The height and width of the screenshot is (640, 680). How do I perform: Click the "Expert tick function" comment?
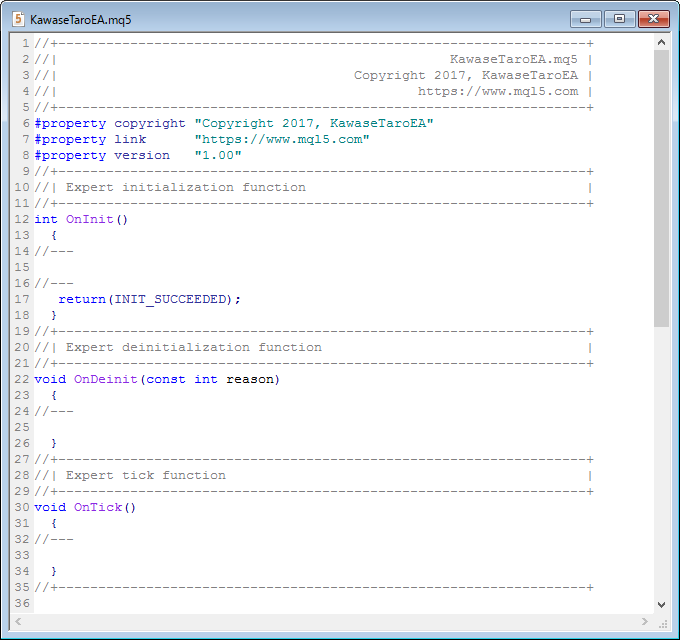[x=146, y=475]
